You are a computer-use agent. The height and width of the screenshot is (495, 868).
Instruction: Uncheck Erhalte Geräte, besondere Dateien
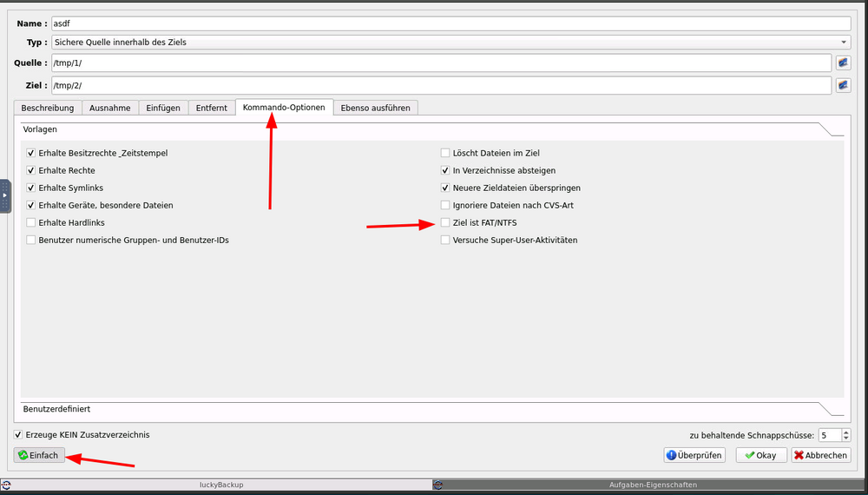pyautogui.click(x=31, y=206)
